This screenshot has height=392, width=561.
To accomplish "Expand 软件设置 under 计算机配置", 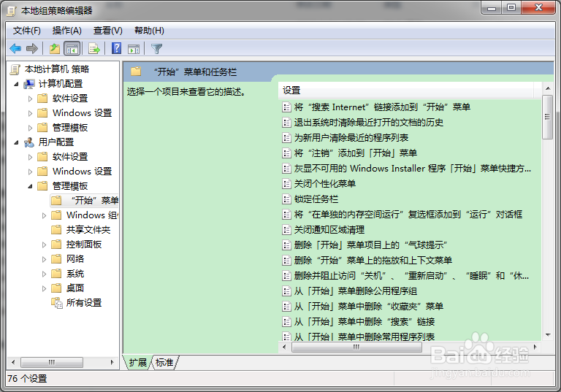I will click(30, 99).
